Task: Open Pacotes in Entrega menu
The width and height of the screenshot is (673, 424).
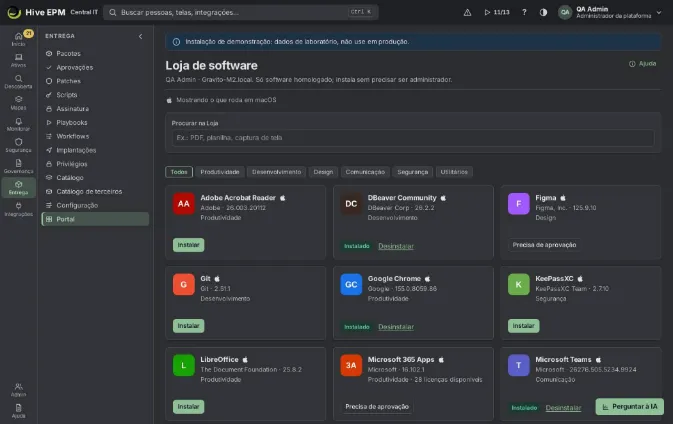Action: pos(95,54)
